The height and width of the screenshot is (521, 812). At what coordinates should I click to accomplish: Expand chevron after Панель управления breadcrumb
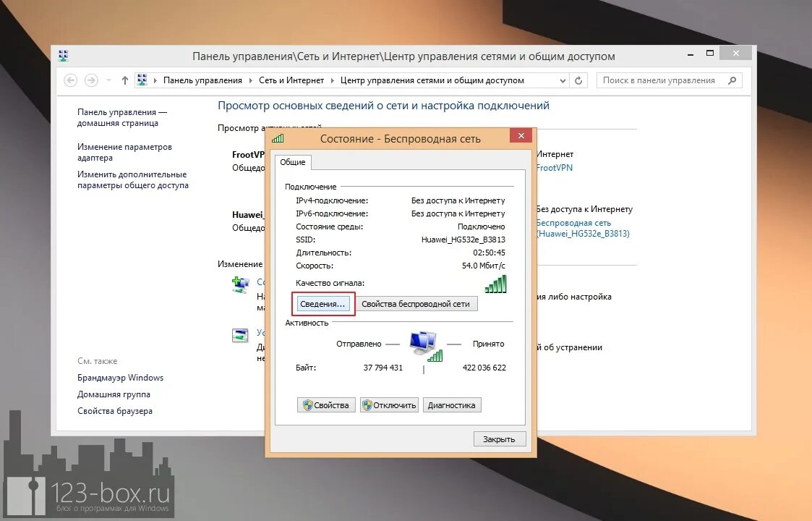pyautogui.click(x=251, y=80)
